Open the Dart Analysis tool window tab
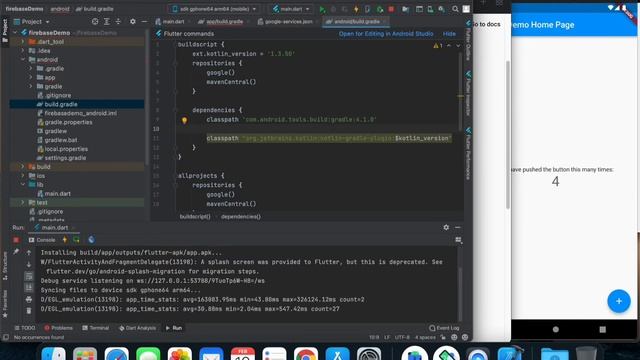This screenshot has height=360, width=640. (x=137, y=328)
